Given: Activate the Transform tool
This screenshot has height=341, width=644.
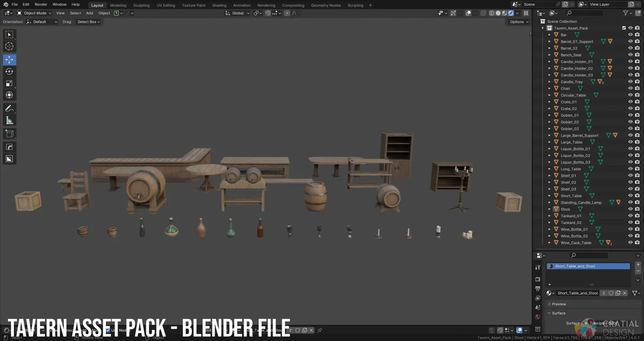Looking at the screenshot, I should [9, 95].
